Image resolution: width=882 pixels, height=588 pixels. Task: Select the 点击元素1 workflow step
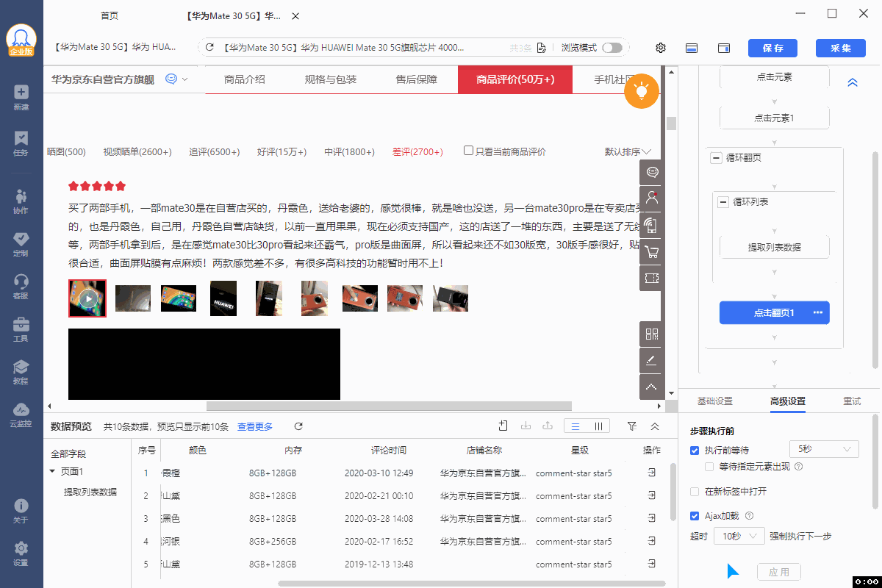tap(775, 118)
